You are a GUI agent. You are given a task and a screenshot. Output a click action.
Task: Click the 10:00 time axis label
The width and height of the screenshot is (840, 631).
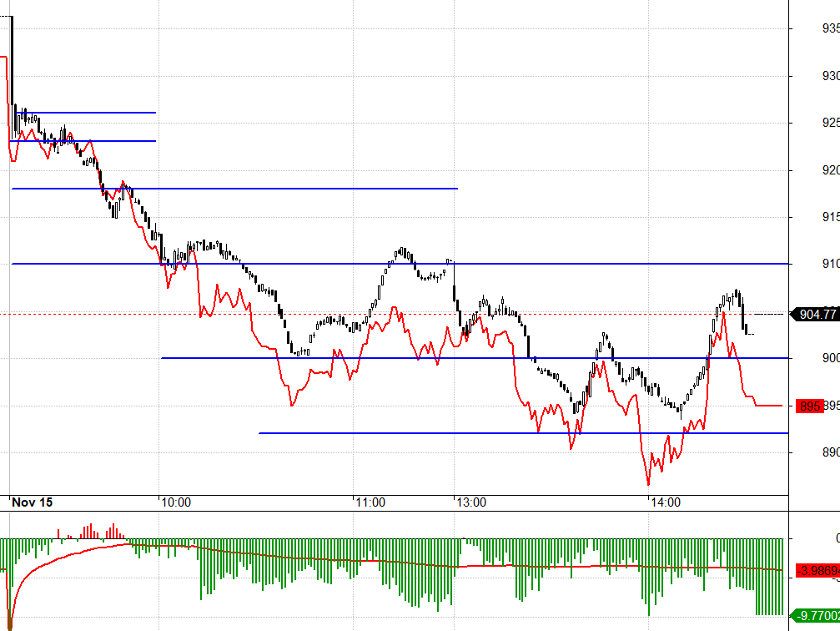click(176, 502)
